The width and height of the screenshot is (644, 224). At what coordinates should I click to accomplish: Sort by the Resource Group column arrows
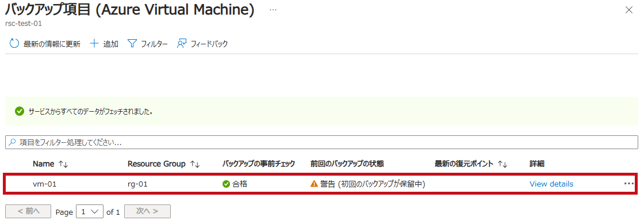(195, 164)
